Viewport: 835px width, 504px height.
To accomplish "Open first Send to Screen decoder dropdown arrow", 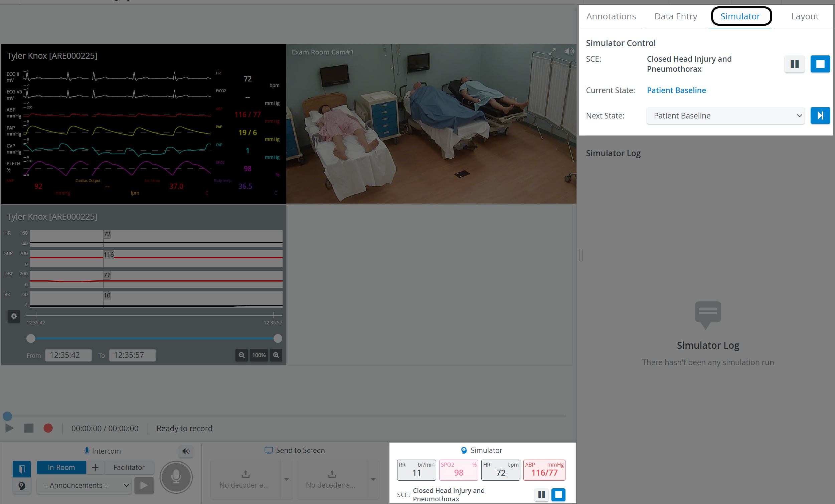I will [287, 479].
